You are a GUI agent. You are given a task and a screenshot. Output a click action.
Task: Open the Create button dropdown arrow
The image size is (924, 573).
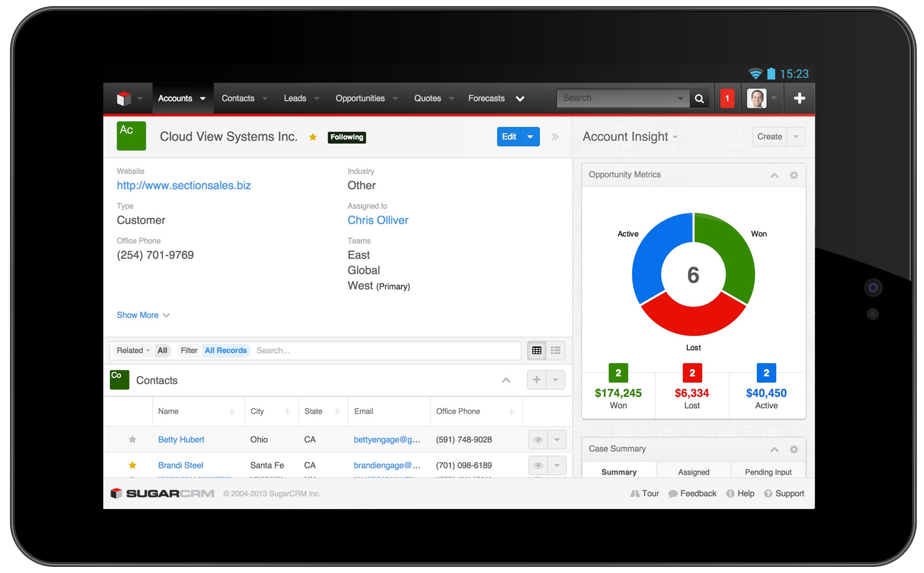[796, 137]
